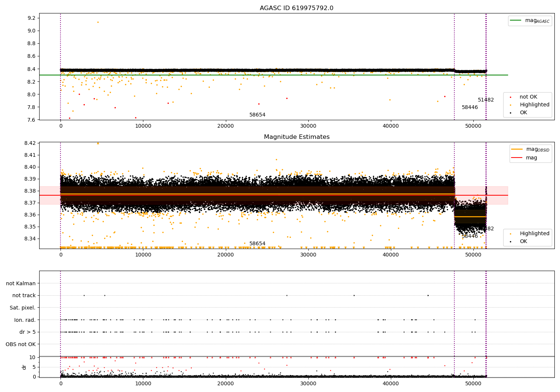Click "30000" x-tick under the top panel

click(x=308, y=126)
